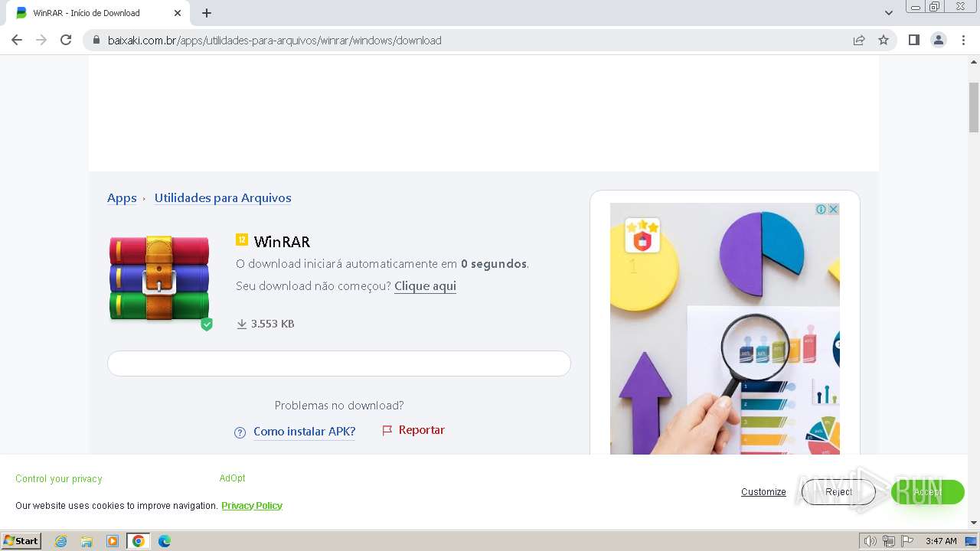Expand the tab search dropdown arrow

[889, 13]
